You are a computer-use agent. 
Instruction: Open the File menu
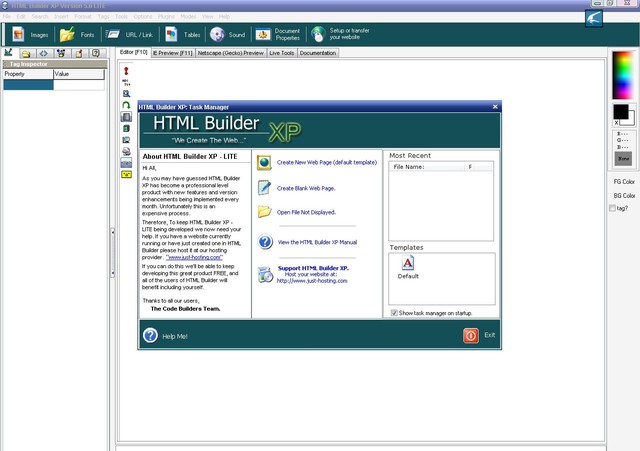pyautogui.click(x=7, y=16)
